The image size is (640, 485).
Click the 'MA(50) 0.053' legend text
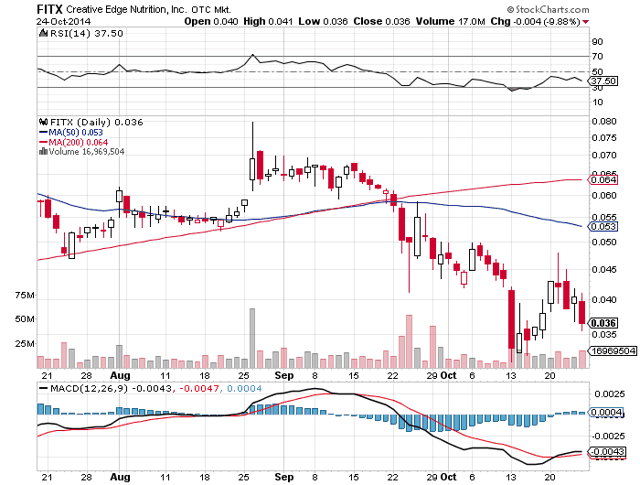[76, 132]
